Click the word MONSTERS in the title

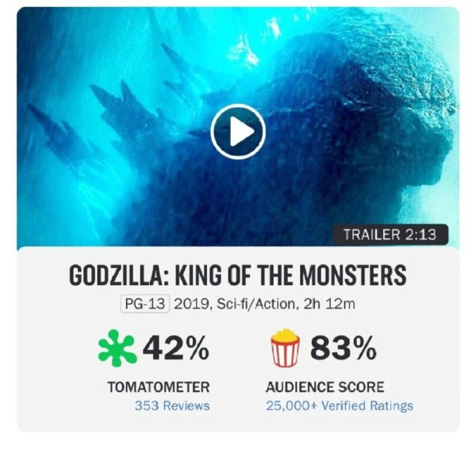(353, 275)
